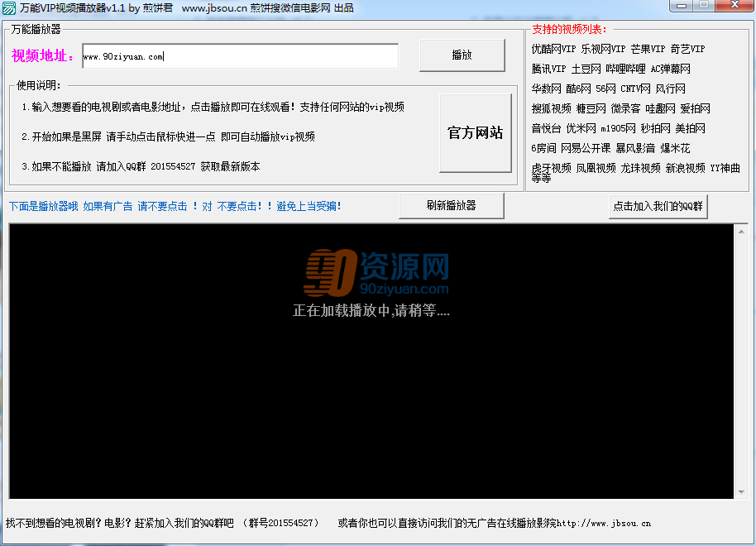Image resolution: width=756 pixels, height=546 pixels.
Task: Click 微录客 in supported list
Action: (625, 108)
